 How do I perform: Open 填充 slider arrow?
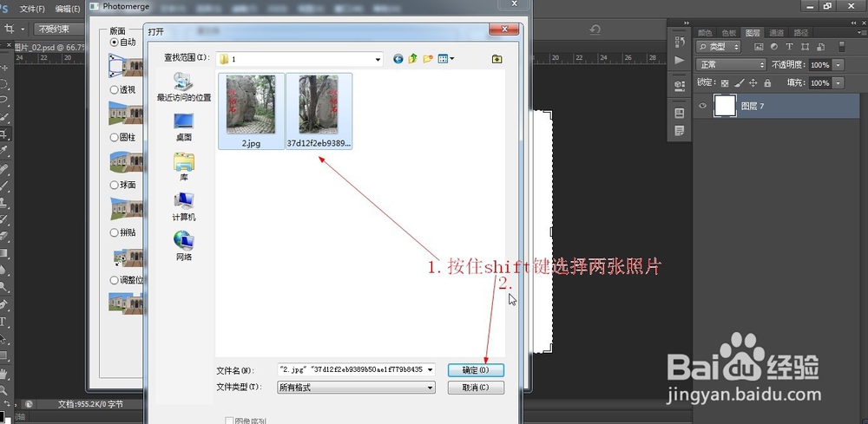(x=838, y=83)
